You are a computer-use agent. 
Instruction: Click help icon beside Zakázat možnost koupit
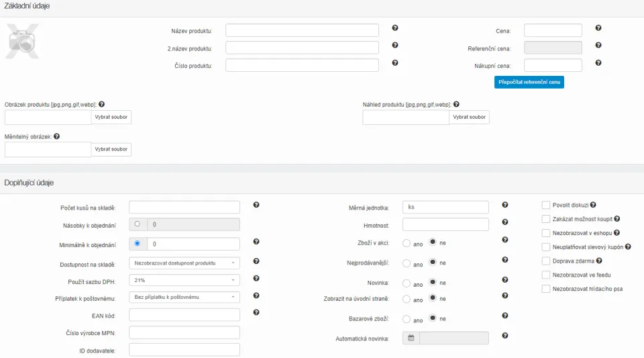(617, 219)
